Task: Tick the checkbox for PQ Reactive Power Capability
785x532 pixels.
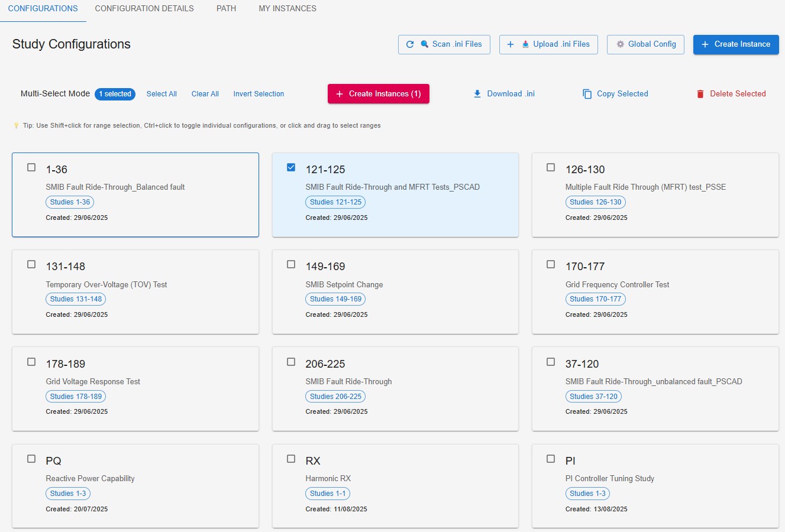Action: (31, 459)
